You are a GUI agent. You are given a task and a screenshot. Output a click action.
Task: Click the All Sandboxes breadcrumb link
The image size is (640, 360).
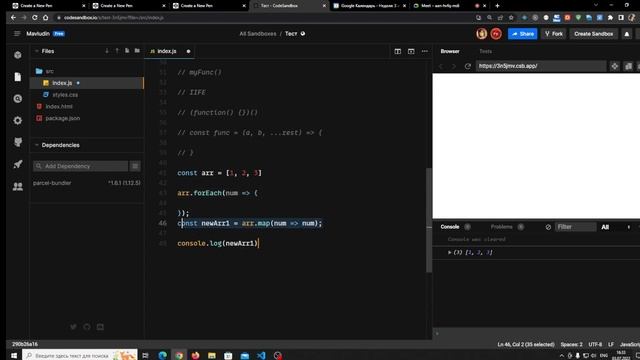258,34
